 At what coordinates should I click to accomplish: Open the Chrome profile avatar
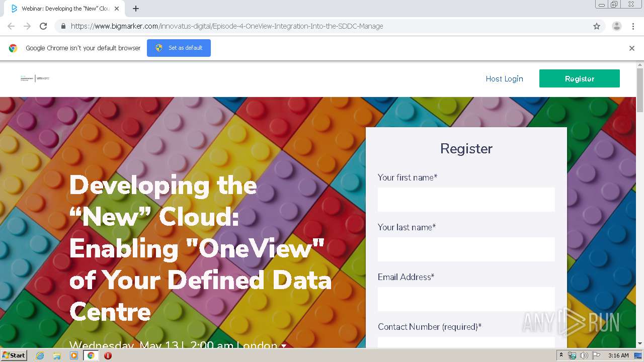(x=616, y=26)
